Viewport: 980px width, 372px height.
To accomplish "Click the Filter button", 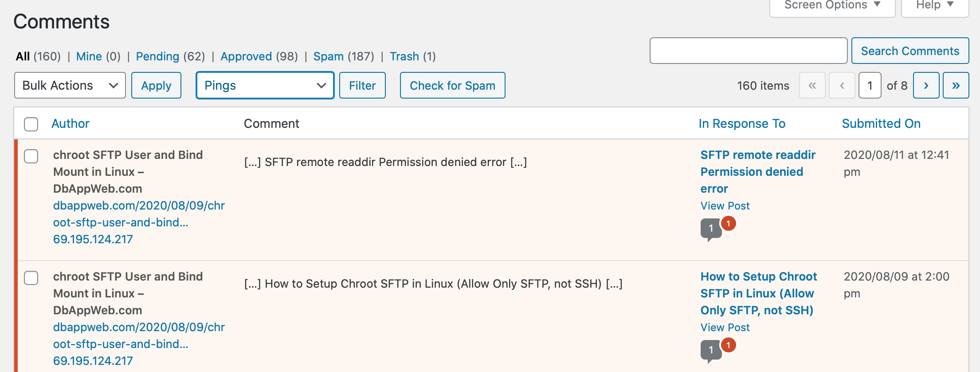I will click(362, 85).
